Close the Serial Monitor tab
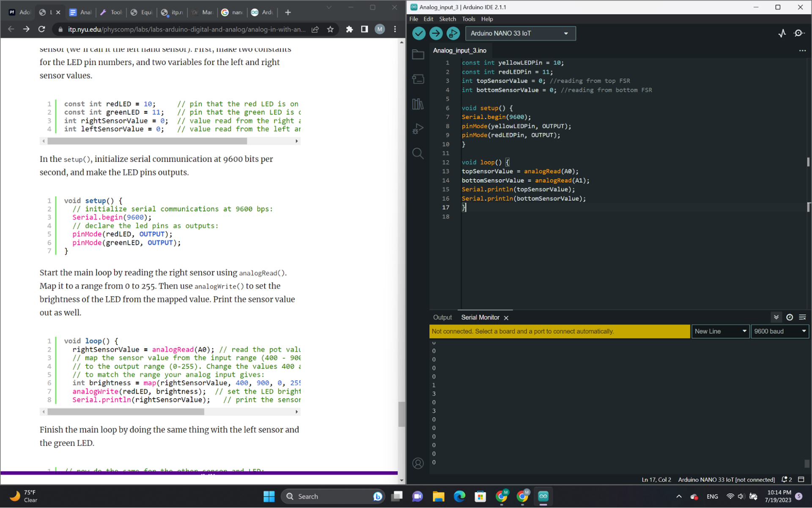Screen dimensions: 812x508 pyautogui.click(x=506, y=318)
